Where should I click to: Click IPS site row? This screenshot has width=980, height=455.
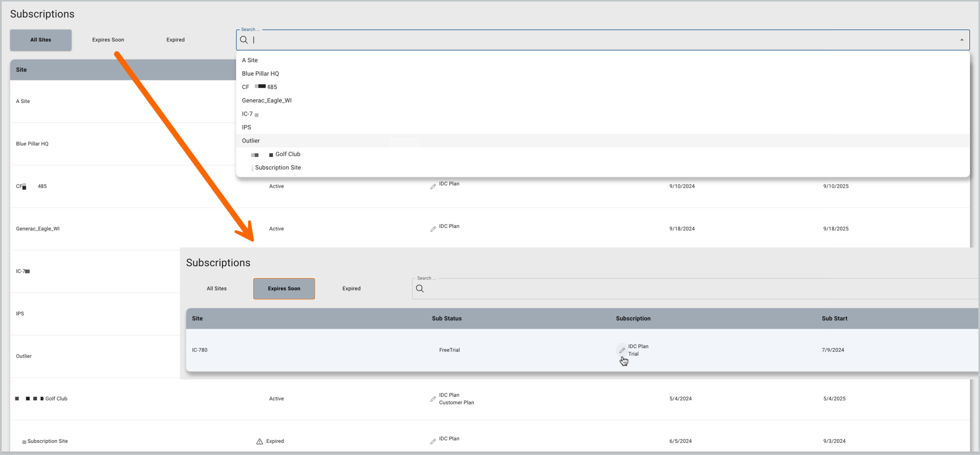pyautogui.click(x=95, y=314)
